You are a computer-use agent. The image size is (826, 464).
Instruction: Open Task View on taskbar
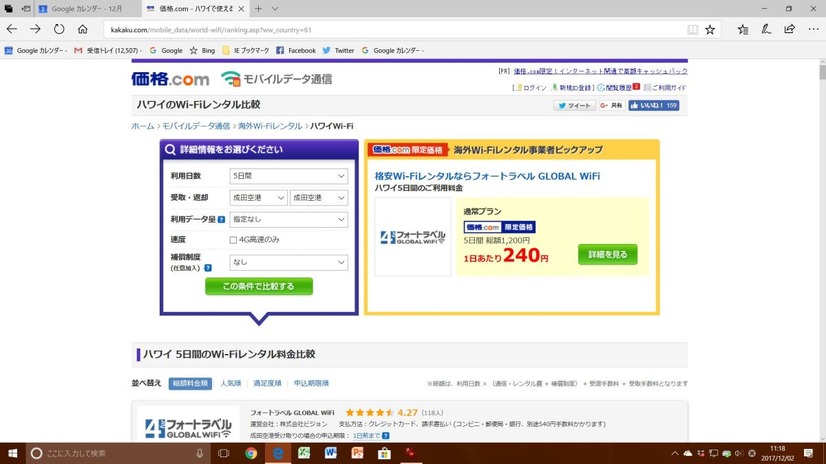(223, 453)
